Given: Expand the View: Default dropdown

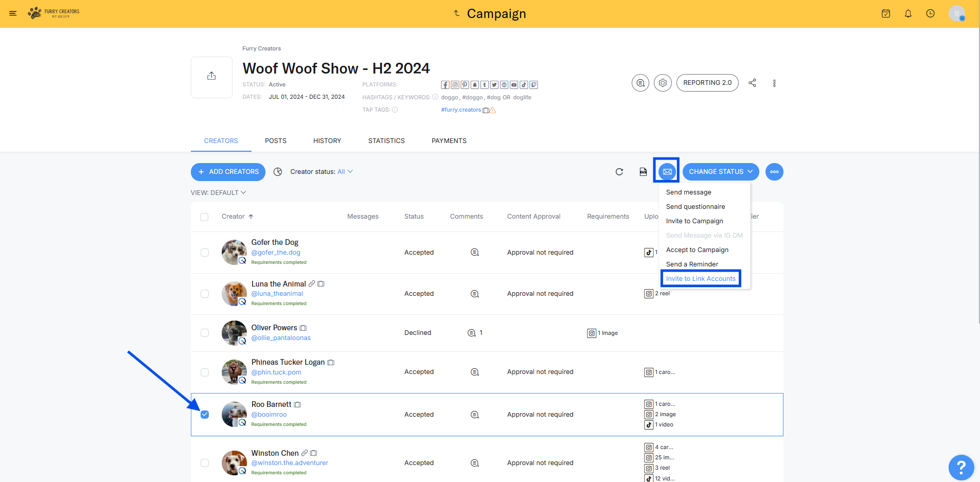Looking at the screenshot, I should tap(218, 193).
